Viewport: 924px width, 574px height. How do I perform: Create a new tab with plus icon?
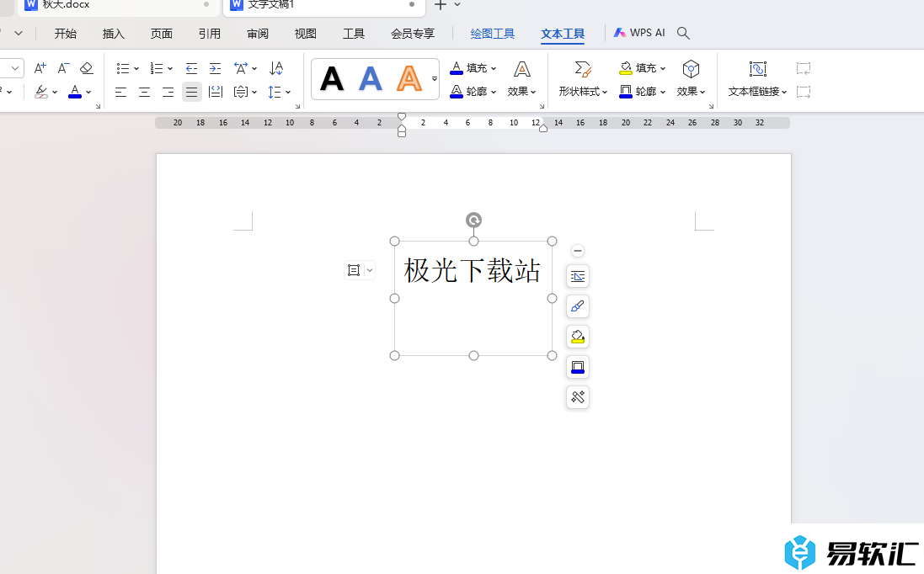(441, 5)
